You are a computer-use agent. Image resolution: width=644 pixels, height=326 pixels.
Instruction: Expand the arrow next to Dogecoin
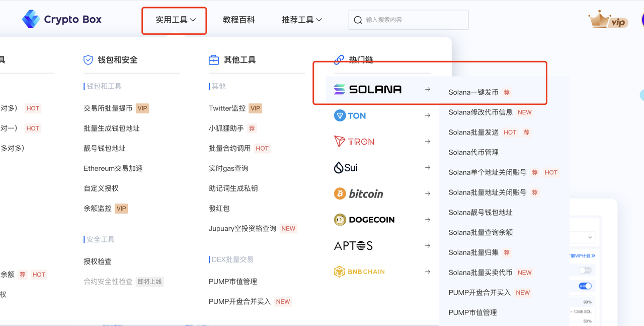428,220
